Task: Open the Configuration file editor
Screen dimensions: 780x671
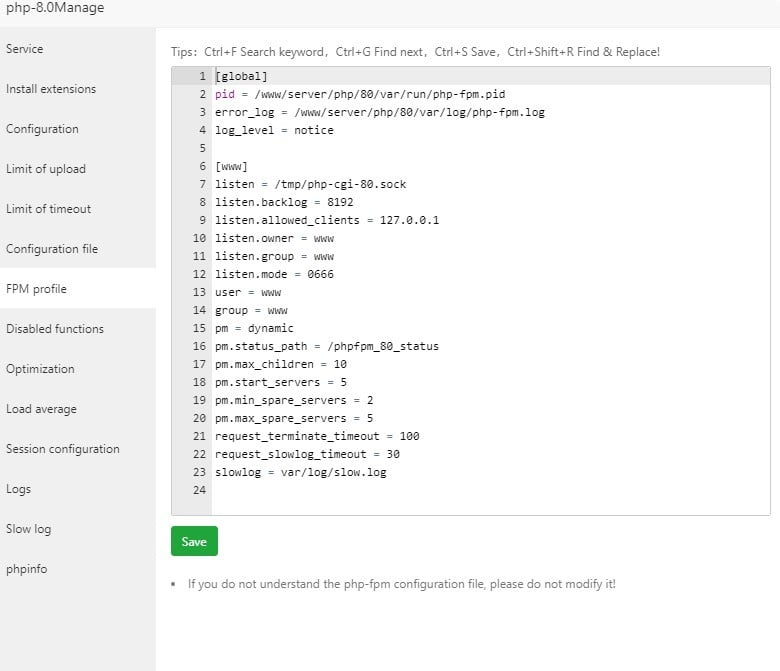Action: pyautogui.click(x=52, y=249)
